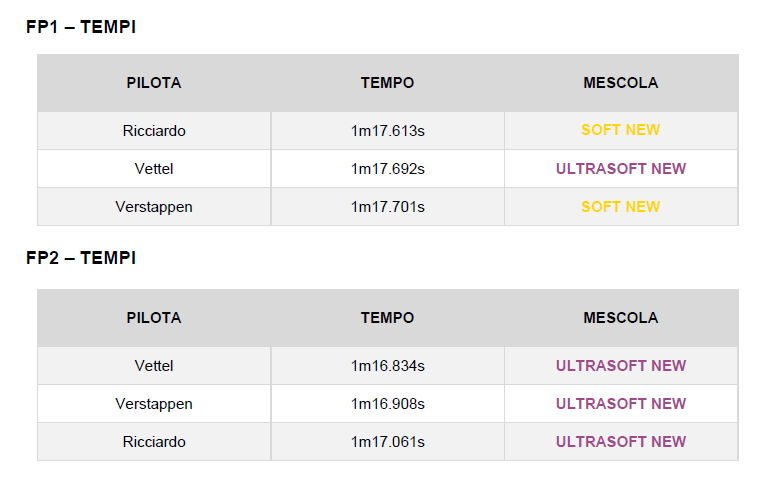
Task: Select PILOTA header in FP1 table
Action: click(x=154, y=83)
